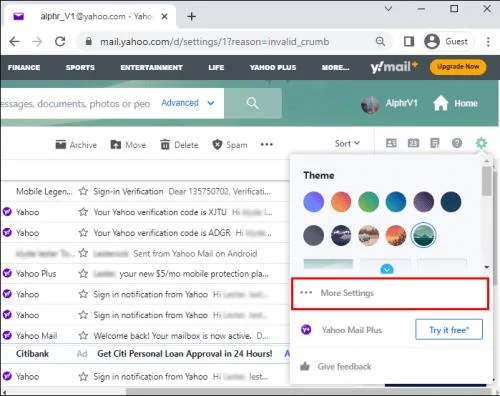
Task: Mark message as Spam
Action: point(230,145)
